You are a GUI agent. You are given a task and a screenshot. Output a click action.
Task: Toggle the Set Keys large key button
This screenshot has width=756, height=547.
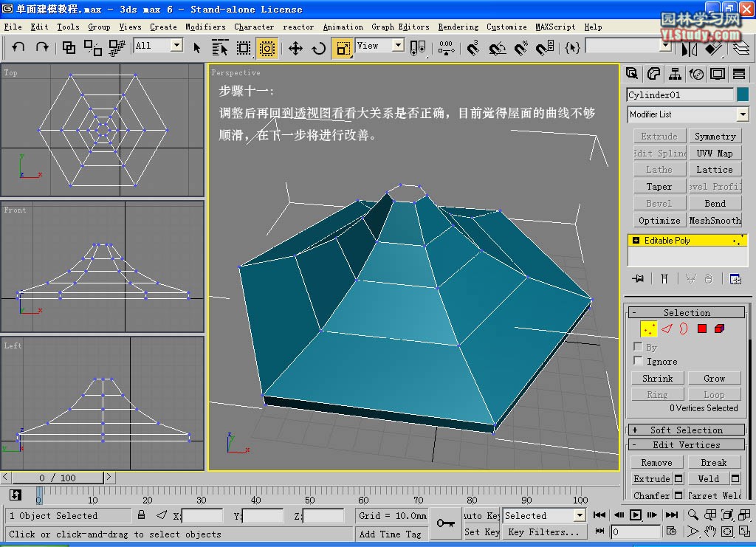(x=445, y=523)
